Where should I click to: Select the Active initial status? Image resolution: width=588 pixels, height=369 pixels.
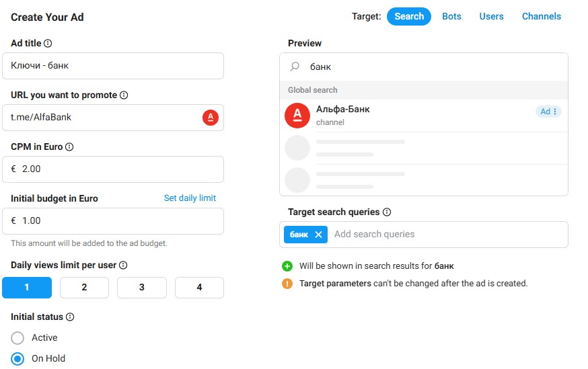coord(17,337)
